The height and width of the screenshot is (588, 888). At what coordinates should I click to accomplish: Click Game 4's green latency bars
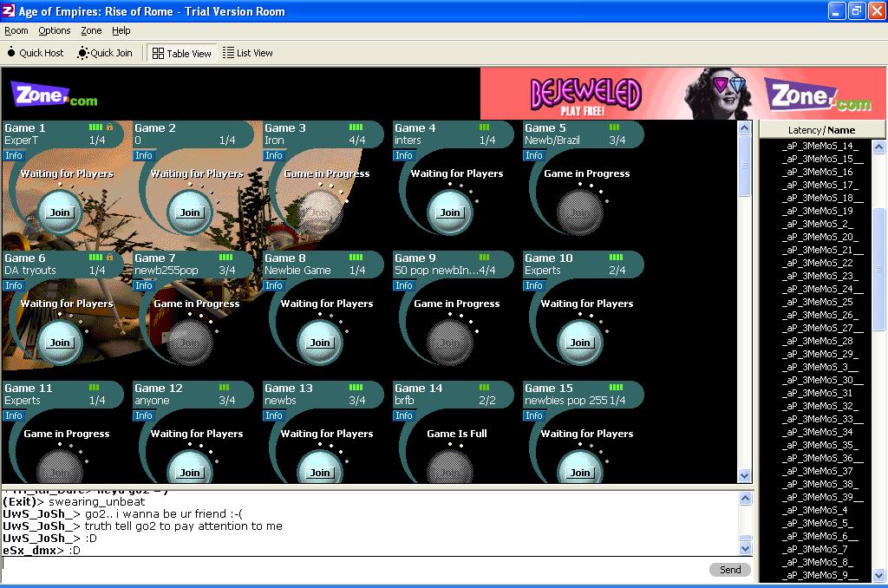[x=484, y=127]
